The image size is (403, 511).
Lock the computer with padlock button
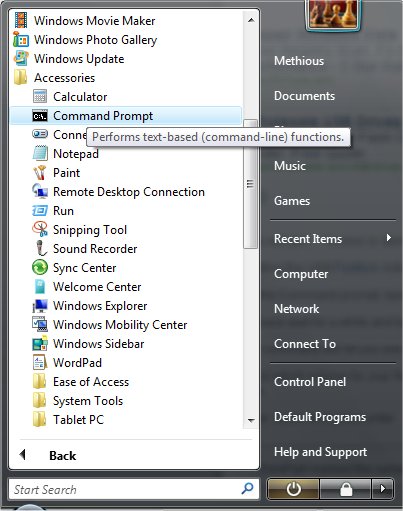346,489
